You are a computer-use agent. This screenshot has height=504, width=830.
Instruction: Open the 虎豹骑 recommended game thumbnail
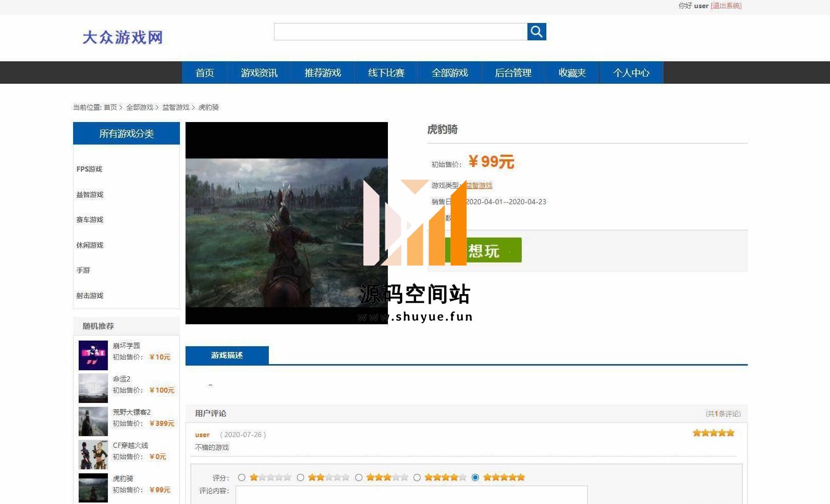click(93, 488)
